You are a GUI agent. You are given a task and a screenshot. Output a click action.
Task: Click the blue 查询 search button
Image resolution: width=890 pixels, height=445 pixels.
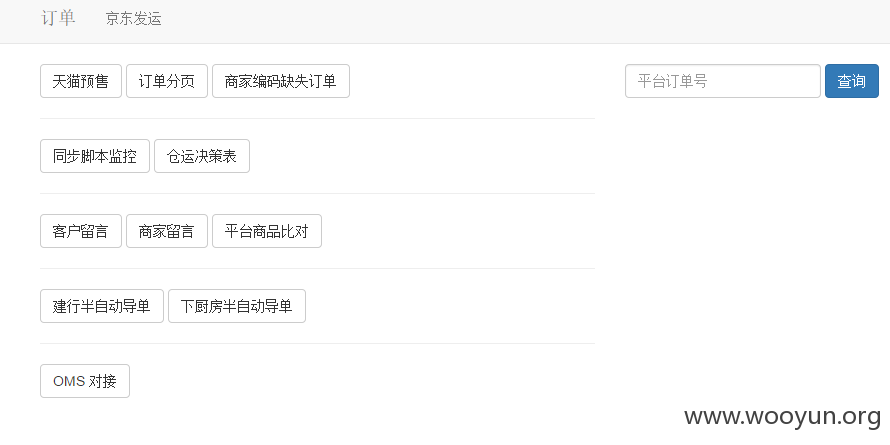(x=851, y=81)
